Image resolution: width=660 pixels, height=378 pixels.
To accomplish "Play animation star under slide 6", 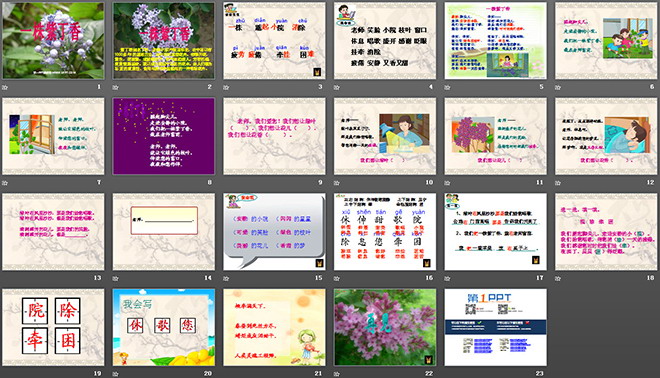I will pos(558,88).
